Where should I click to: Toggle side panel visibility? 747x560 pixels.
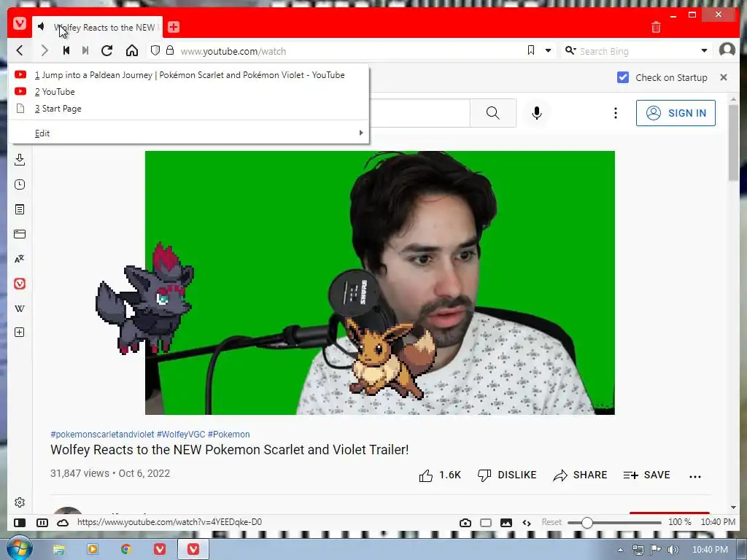click(20, 522)
